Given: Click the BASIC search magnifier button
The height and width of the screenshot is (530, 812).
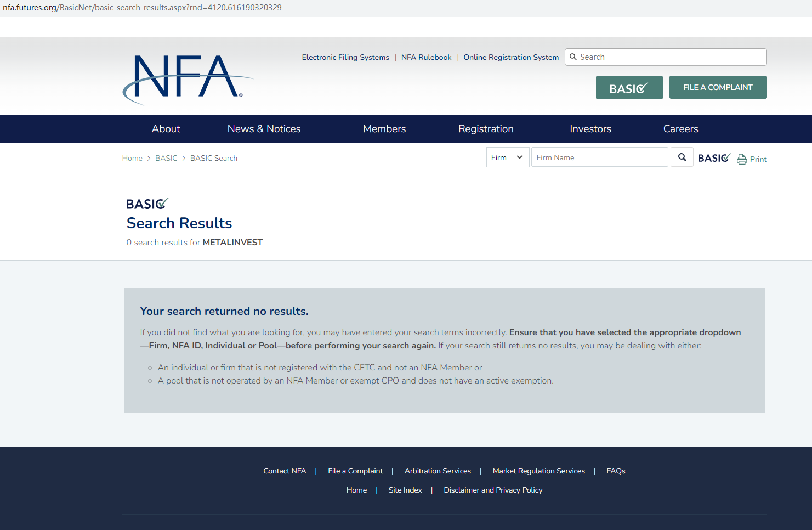Looking at the screenshot, I should tap(682, 157).
